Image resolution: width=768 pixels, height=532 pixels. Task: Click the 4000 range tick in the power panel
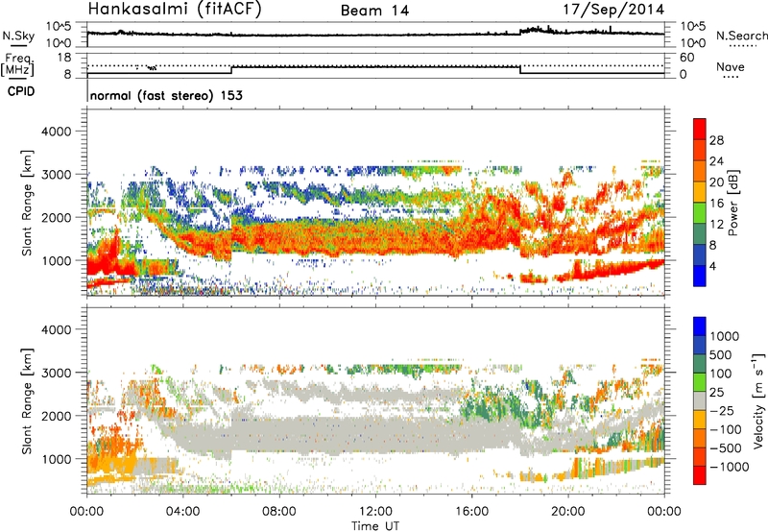[x=56, y=132]
